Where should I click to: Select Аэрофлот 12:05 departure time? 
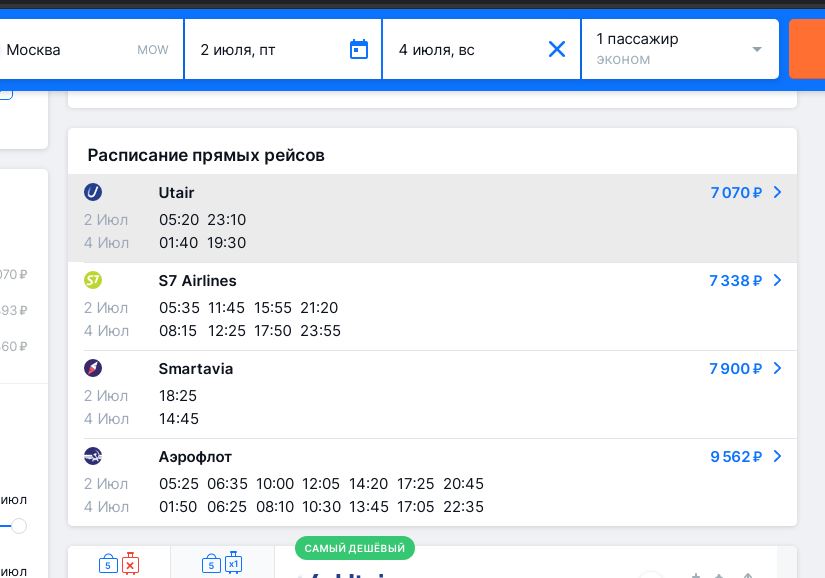click(x=321, y=483)
